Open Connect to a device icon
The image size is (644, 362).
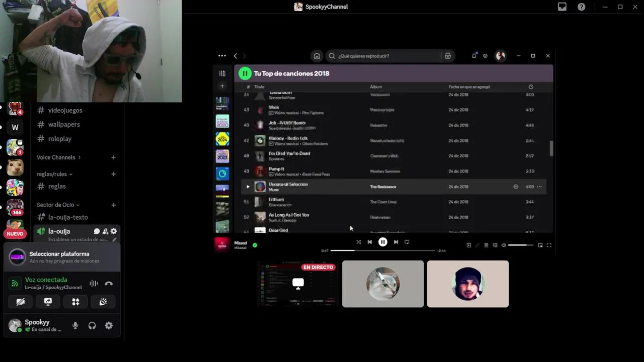click(495, 245)
